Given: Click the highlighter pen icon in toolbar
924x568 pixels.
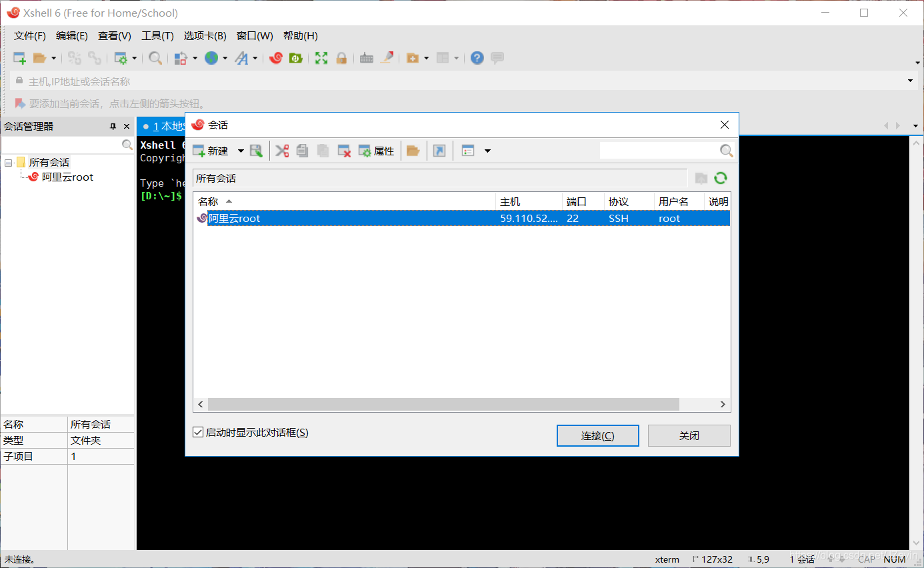Looking at the screenshot, I should (x=387, y=58).
